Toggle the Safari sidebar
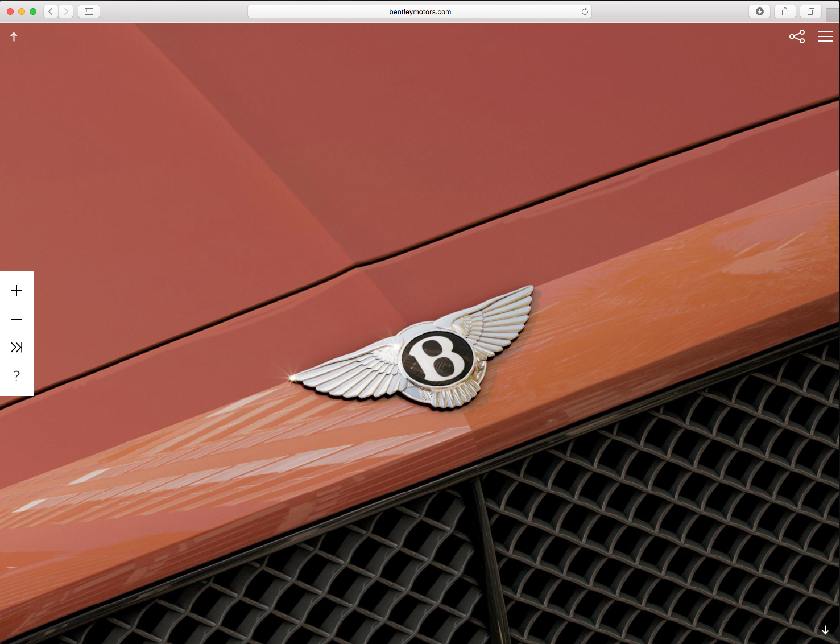 click(89, 11)
